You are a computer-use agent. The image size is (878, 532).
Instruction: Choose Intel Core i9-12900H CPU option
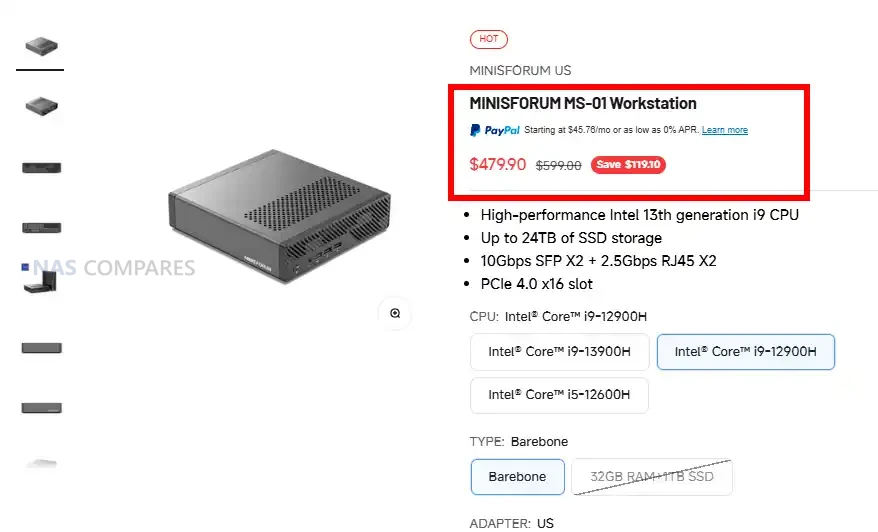tap(745, 352)
